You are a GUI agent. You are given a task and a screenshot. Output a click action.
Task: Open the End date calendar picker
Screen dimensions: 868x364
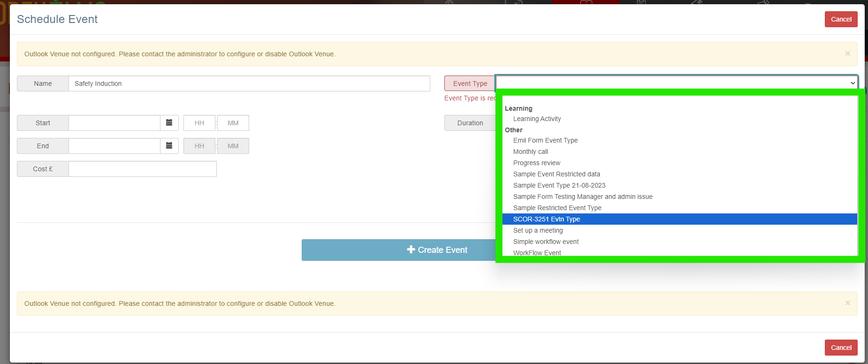click(169, 146)
